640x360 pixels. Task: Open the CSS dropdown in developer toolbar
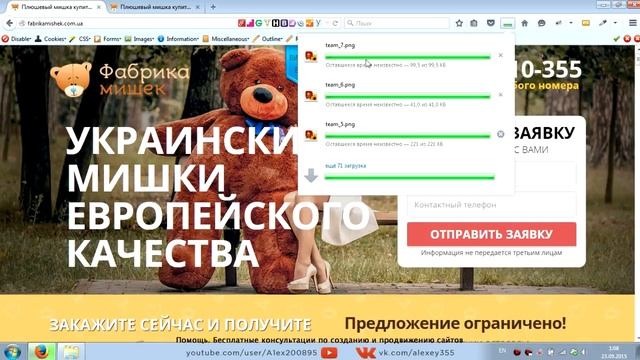(80, 39)
